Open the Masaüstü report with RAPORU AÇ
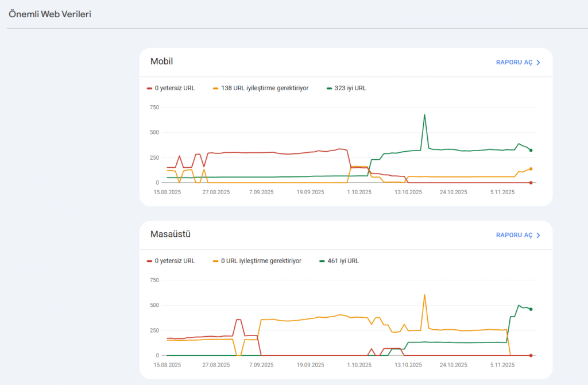588x385 pixels. click(x=514, y=235)
